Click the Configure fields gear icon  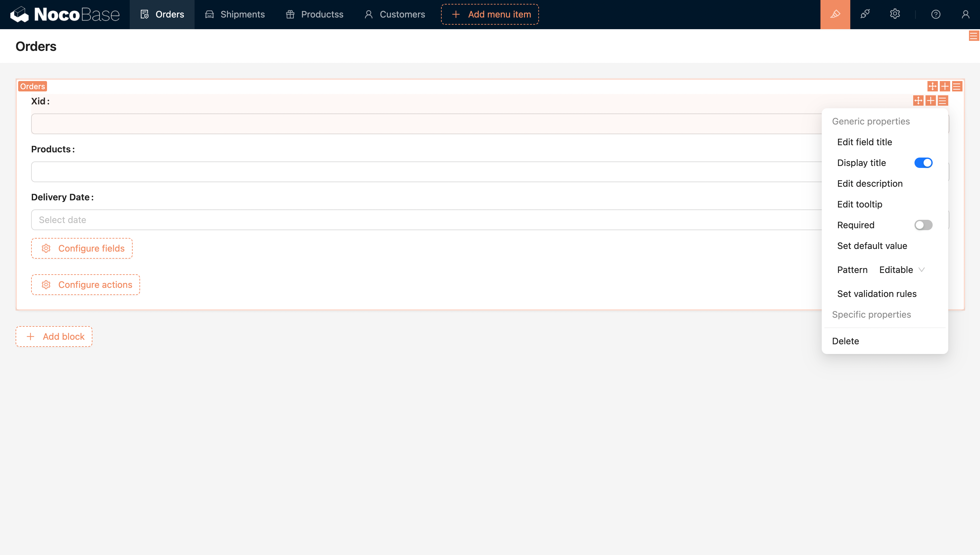click(46, 248)
